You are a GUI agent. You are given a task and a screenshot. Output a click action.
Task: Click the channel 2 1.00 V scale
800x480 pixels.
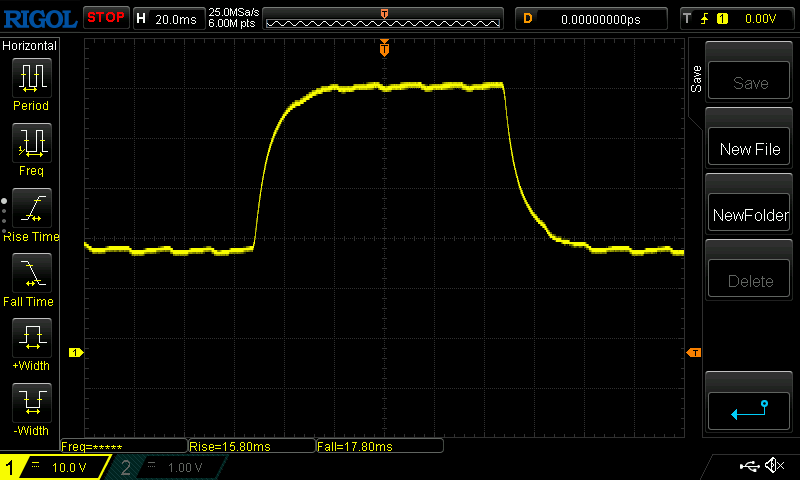point(185,467)
